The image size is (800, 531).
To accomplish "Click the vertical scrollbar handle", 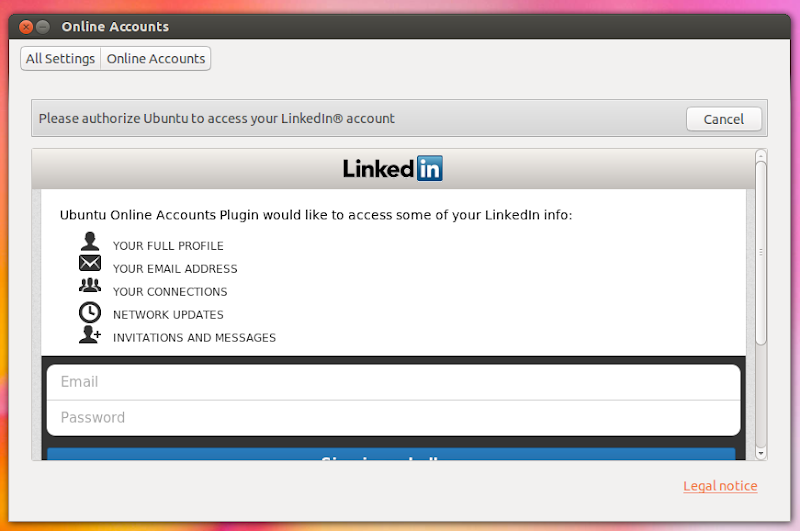I will click(x=761, y=253).
